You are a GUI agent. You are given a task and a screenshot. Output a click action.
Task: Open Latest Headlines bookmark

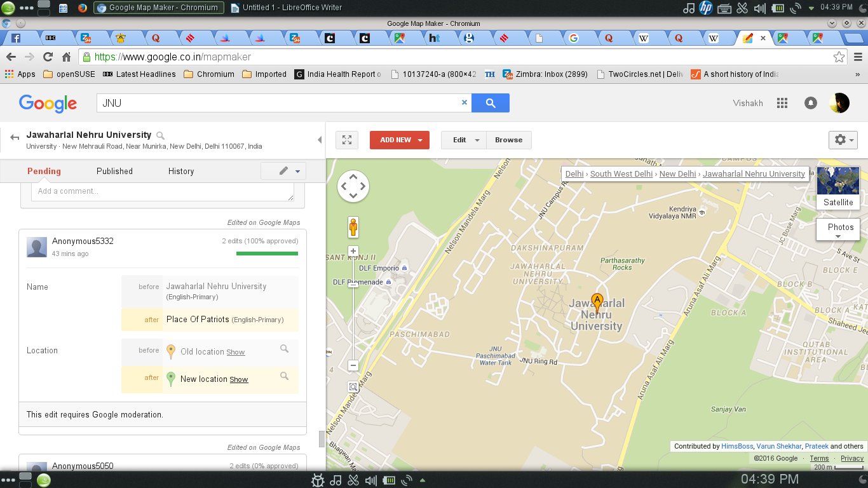[139, 74]
